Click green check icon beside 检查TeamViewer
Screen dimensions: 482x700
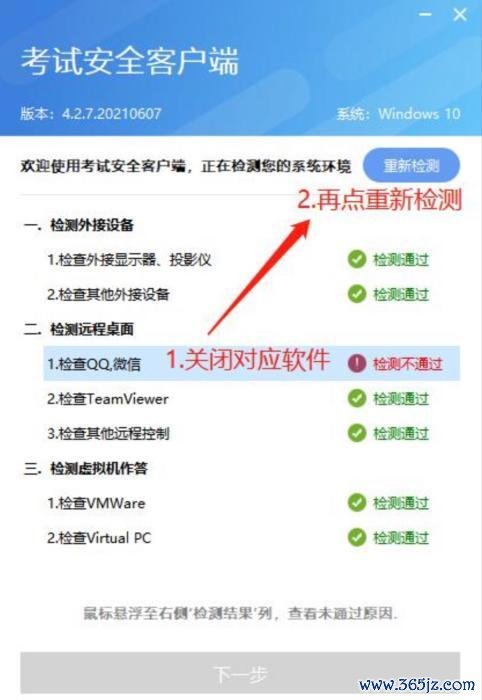tap(357, 398)
